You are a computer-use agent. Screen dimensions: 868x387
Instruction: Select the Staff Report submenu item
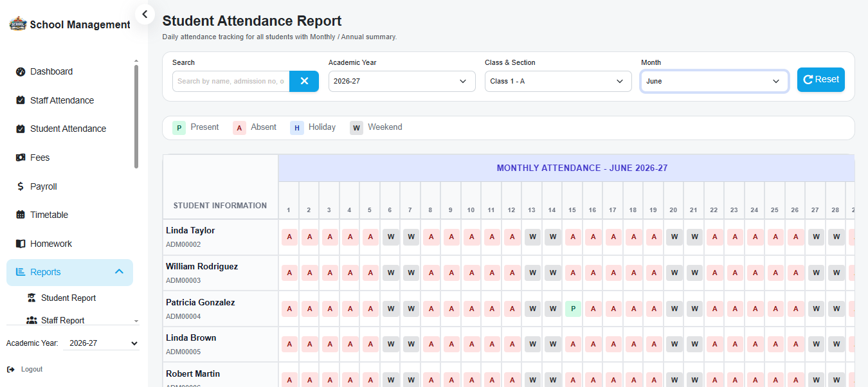click(62, 320)
